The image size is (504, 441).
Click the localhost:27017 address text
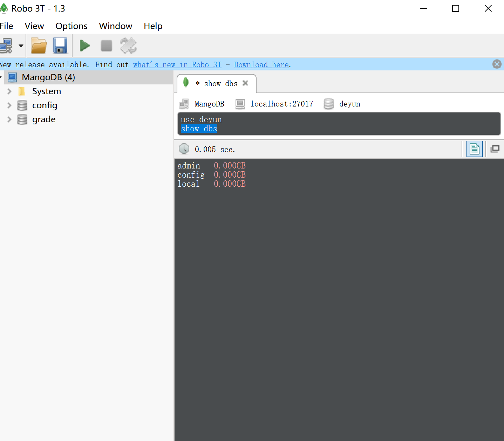pos(281,104)
